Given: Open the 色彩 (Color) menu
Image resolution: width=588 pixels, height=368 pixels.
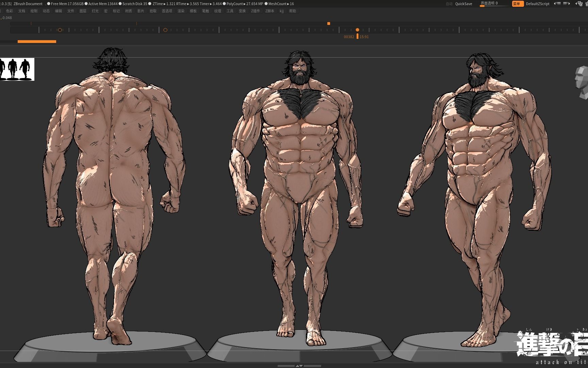Looking at the screenshot, I should 10,11.
